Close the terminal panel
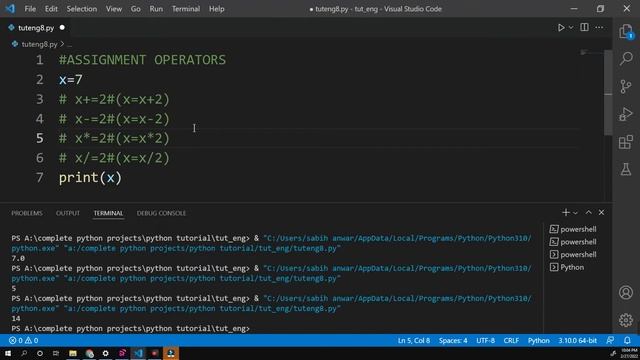Viewport: 640px width, 360px height. tap(601, 212)
